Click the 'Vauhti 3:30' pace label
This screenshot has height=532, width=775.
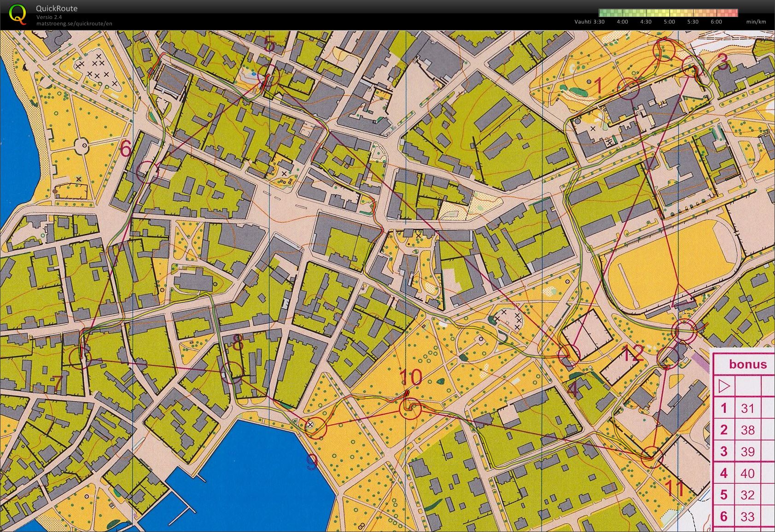tap(589, 22)
